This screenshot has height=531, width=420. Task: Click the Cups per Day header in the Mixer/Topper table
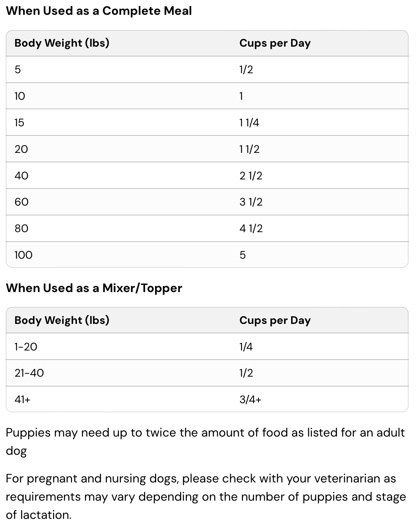click(x=275, y=320)
